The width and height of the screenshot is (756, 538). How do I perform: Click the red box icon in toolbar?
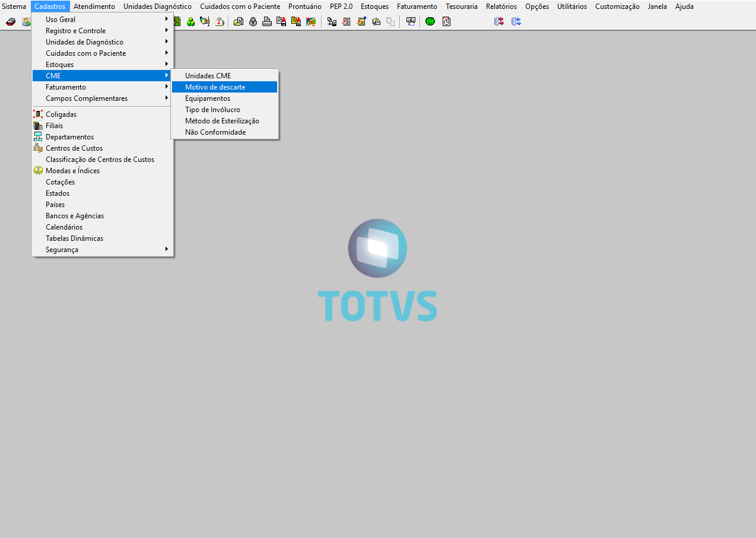(x=11, y=21)
